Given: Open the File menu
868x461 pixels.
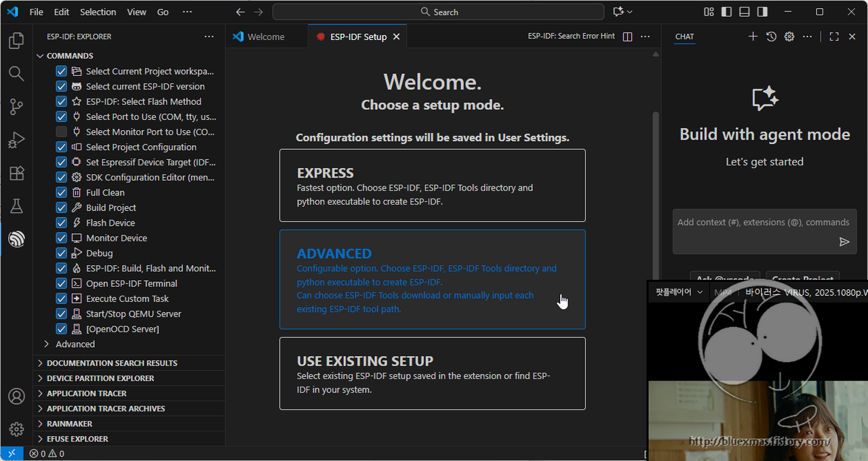Looking at the screenshot, I should point(36,12).
